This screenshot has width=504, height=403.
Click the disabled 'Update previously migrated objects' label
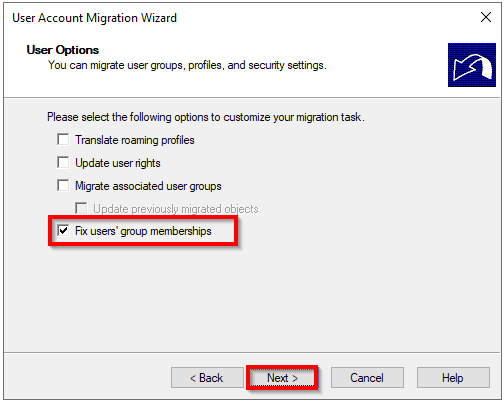[x=176, y=209]
